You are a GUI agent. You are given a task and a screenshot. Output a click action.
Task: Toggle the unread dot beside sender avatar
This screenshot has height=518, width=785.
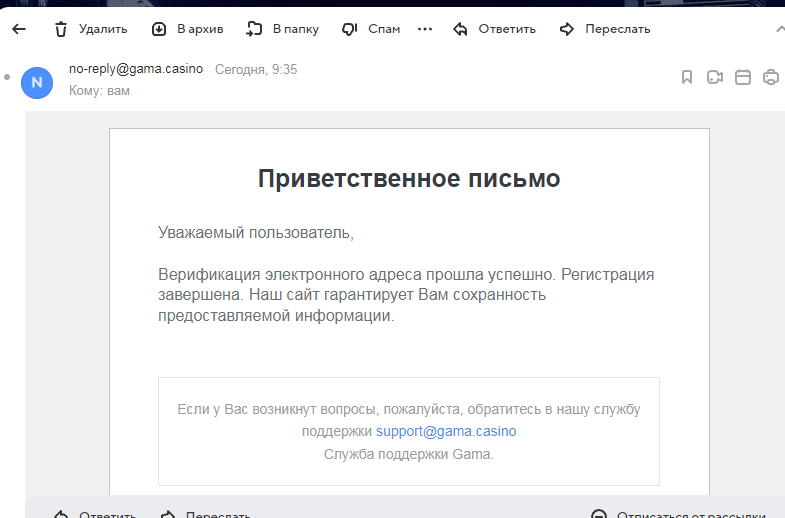pos(7,77)
